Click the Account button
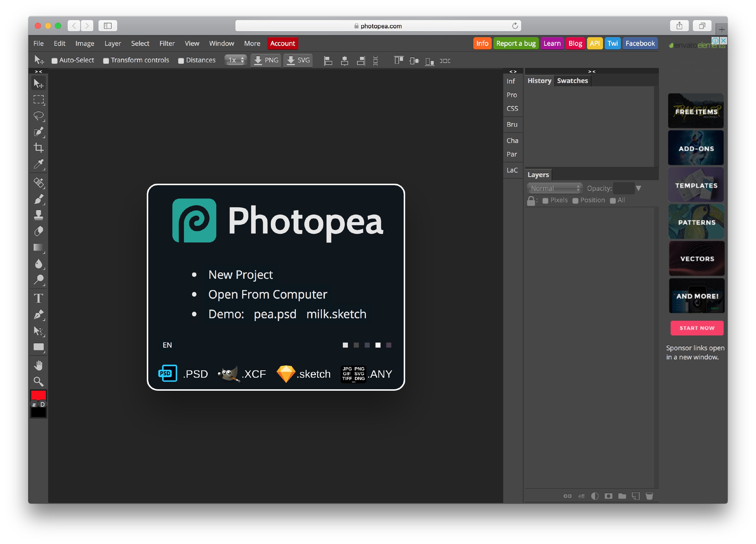 click(282, 43)
